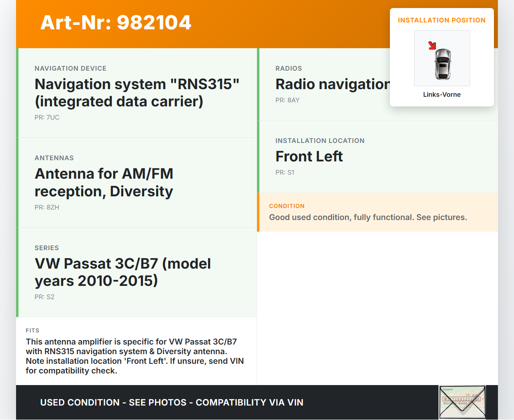
Task: Click the 'Good used condition' description text
Action: (x=368, y=218)
